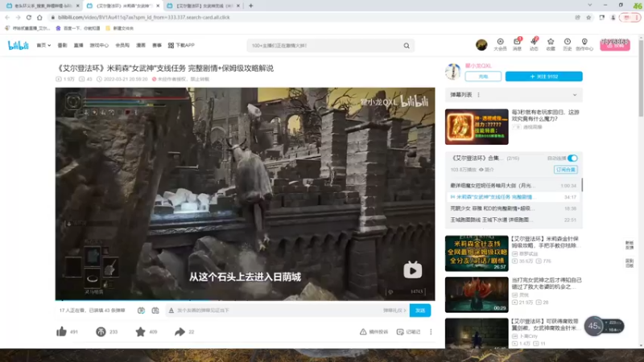Click the 订阅合集 button
Image resolution: width=644 pixels, height=362 pixels.
[x=566, y=170]
